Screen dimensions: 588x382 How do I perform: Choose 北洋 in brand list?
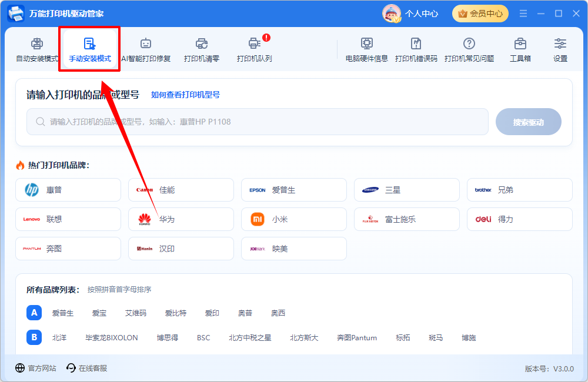[x=59, y=338]
